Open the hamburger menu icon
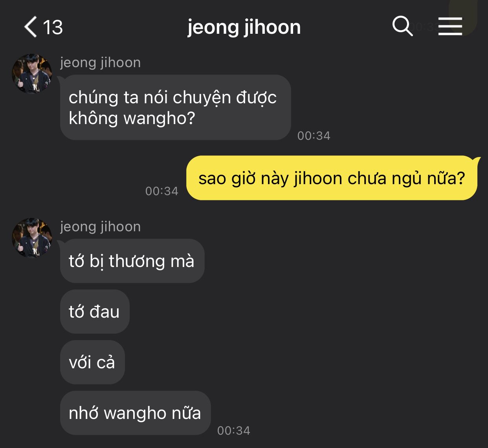488x448 pixels. point(450,26)
